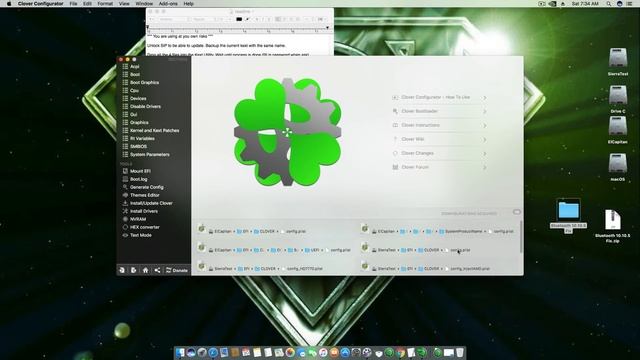
Task: Launch Safari from the Dock
Action: (213, 353)
